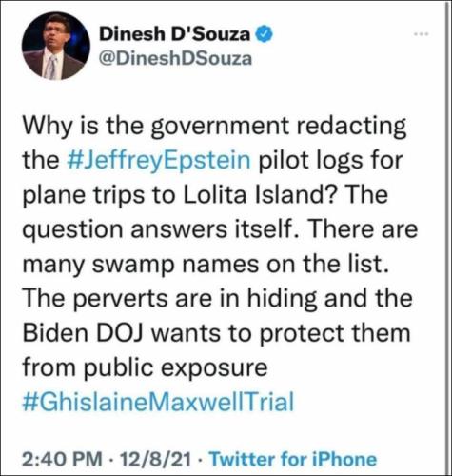Click the 'many swamp names on the list' line
This screenshot has height=476, width=452.
tap(206, 265)
